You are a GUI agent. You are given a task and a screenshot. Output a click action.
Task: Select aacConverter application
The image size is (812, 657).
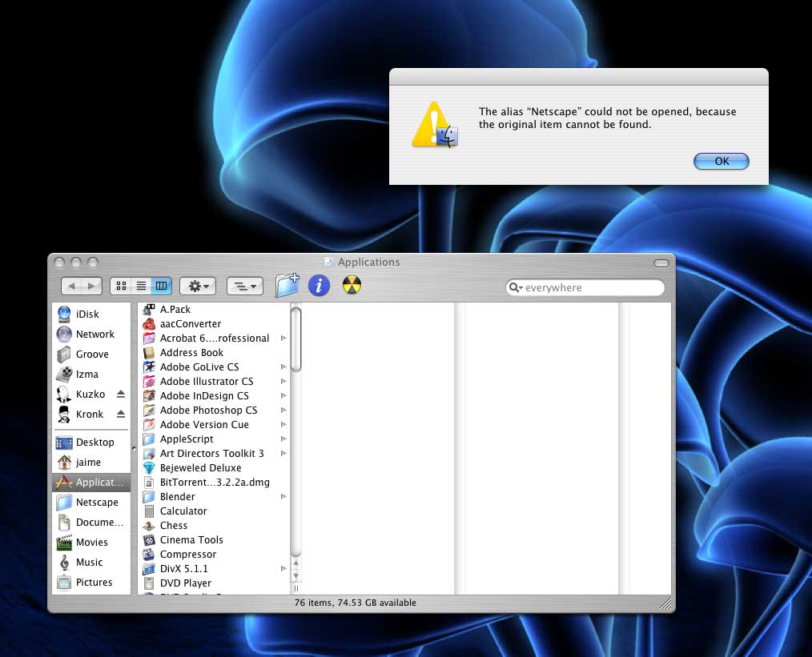215,324
